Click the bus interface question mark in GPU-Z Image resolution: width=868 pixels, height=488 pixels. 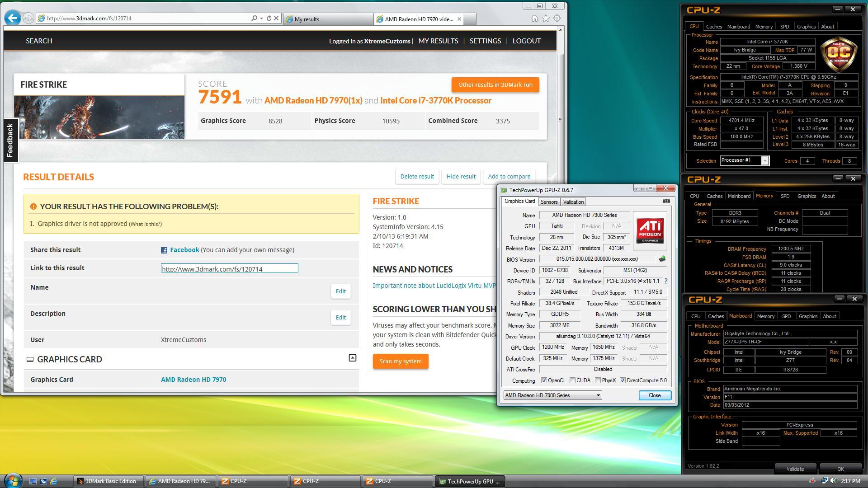[x=665, y=281]
